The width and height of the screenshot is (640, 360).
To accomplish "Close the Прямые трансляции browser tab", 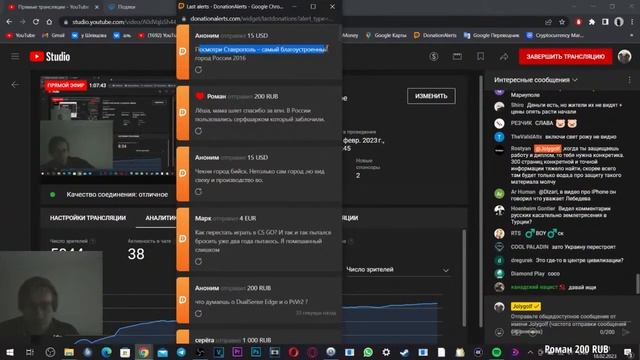I will pyautogui.click(x=97, y=7).
